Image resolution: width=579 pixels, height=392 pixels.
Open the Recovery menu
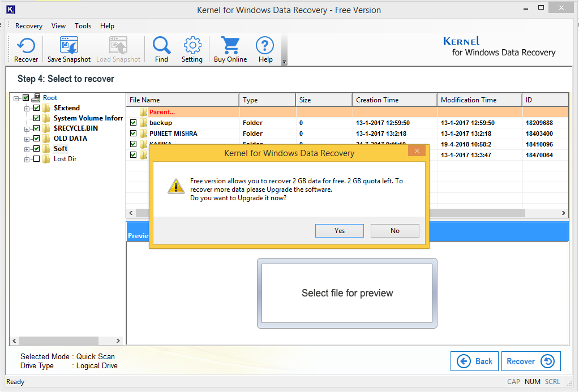tap(29, 26)
